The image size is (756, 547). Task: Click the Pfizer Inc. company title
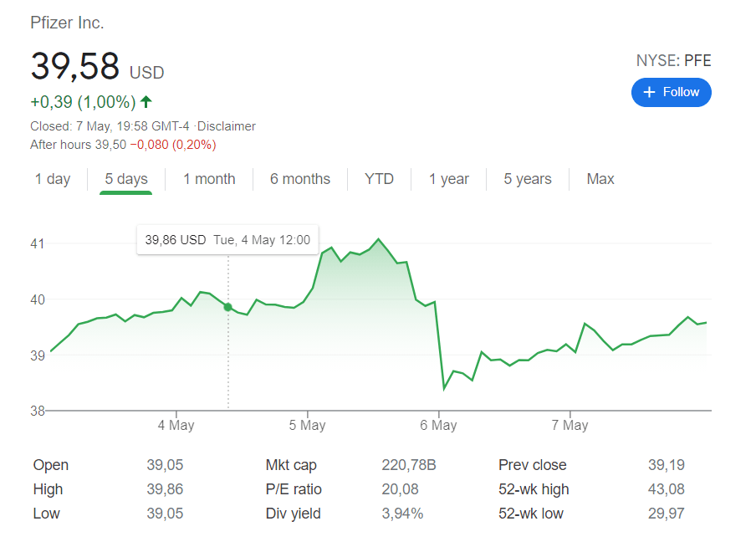click(67, 23)
